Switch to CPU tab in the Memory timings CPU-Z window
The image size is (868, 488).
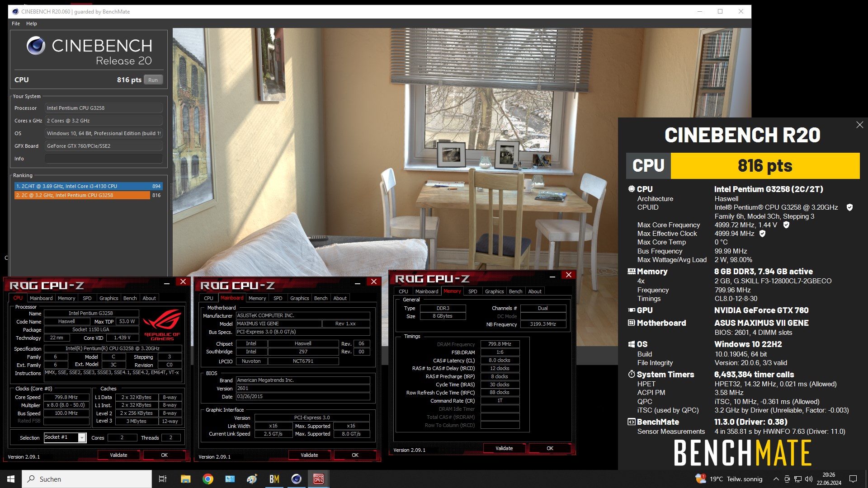[x=403, y=291]
